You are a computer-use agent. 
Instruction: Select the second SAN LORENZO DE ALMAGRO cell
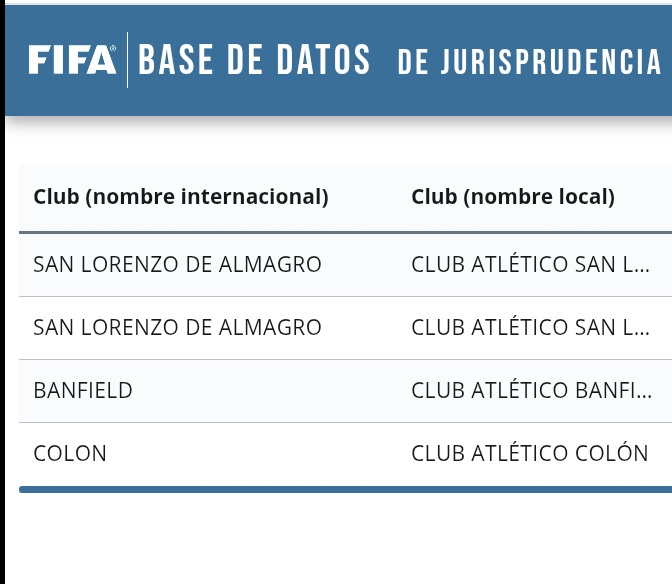pos(178,328)
